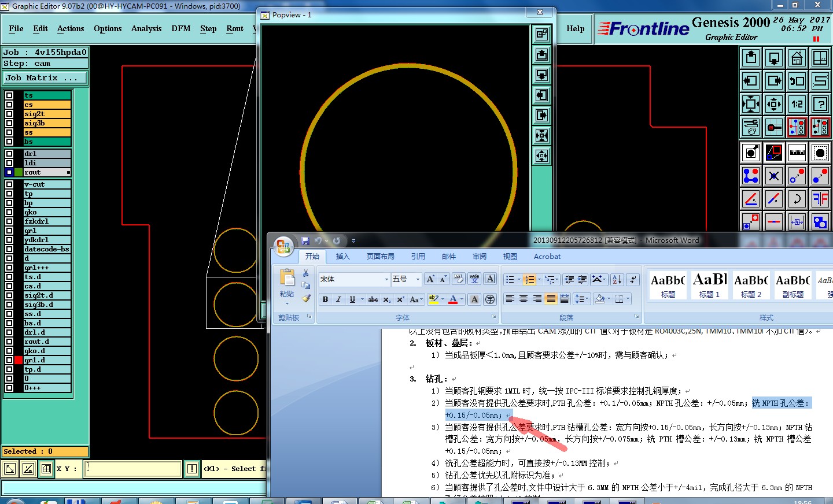Viewport: 833px width, 504px height.
Task: Open the Genesis Rout menu
Action: (235, 28)
